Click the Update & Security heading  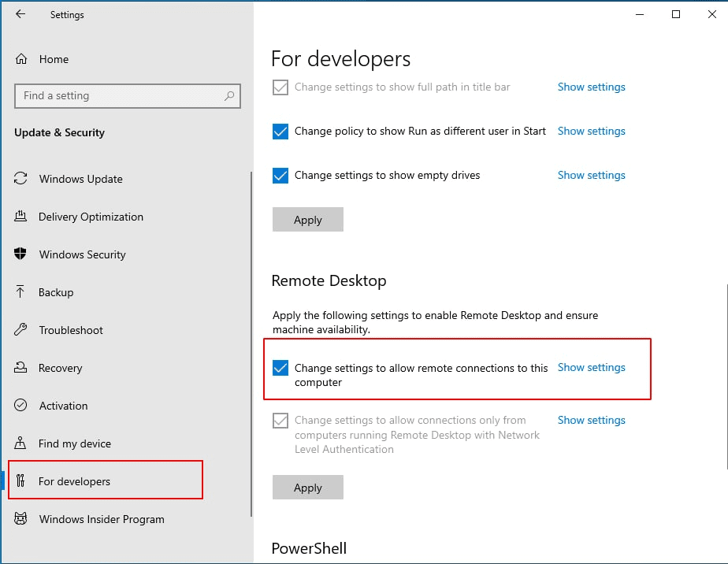[59, 133]
